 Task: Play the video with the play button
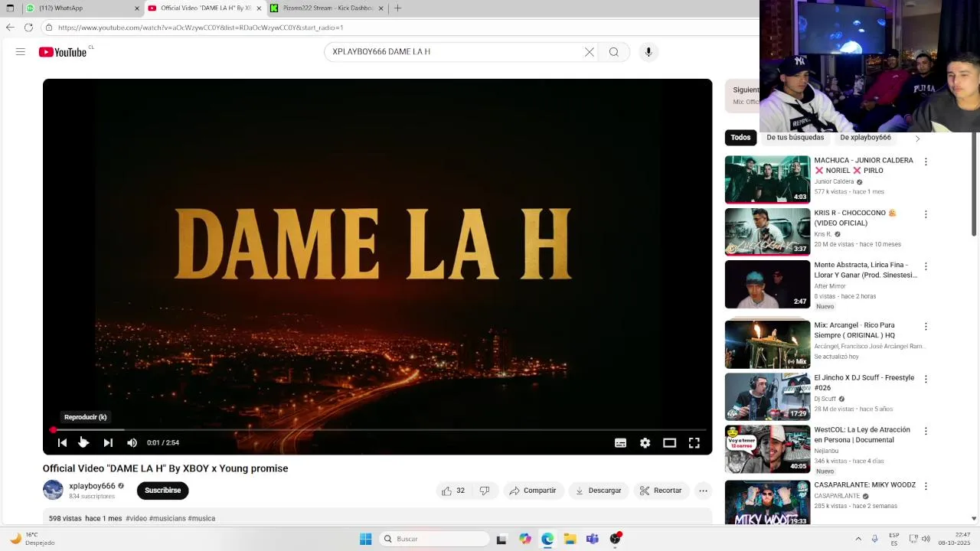[83, 442]
